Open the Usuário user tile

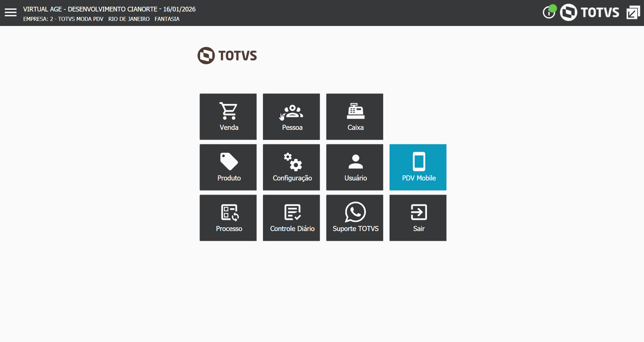pos(355,167)
